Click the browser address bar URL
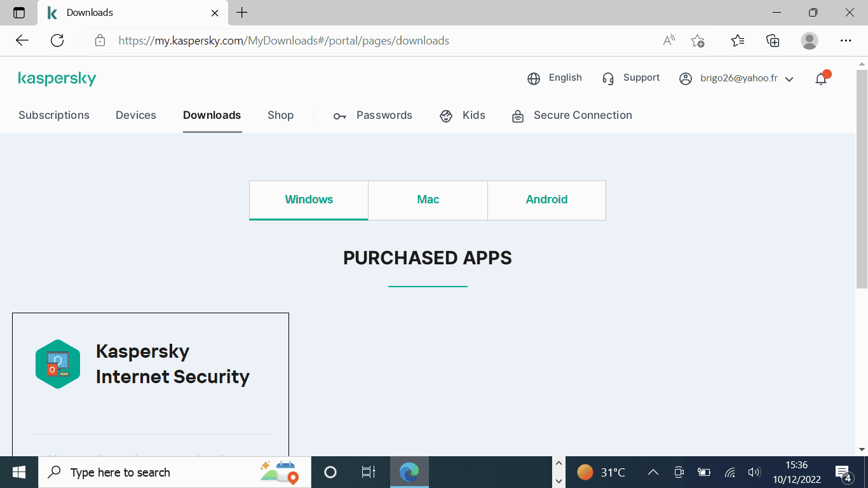 pyautogui.click(x=284, y=41)
